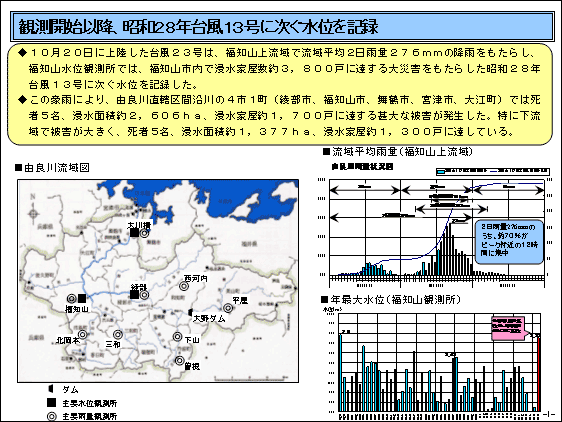Select the 西河内 rainfall station circle icon
This screenshot has height=422, width=562.
point(184,286)
